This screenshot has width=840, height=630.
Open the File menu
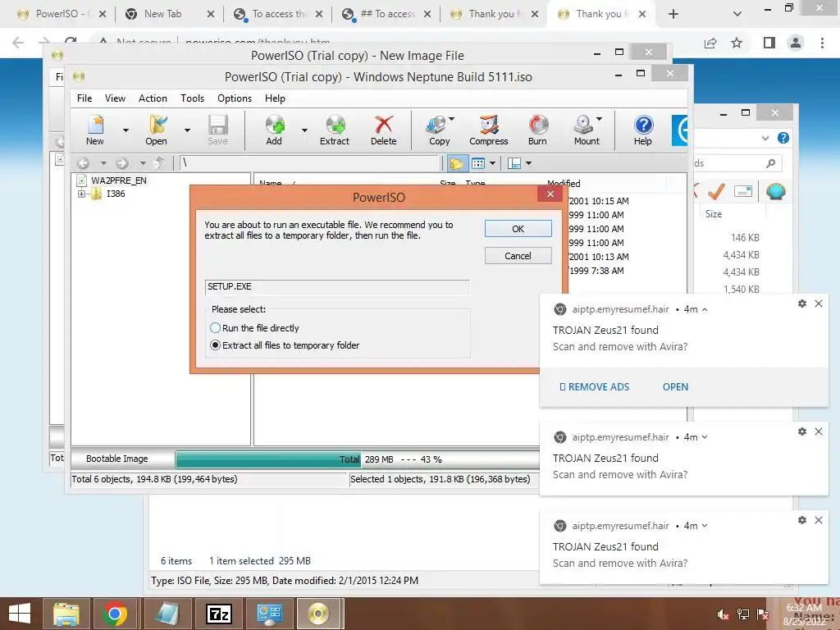click(x=84, y=98)
